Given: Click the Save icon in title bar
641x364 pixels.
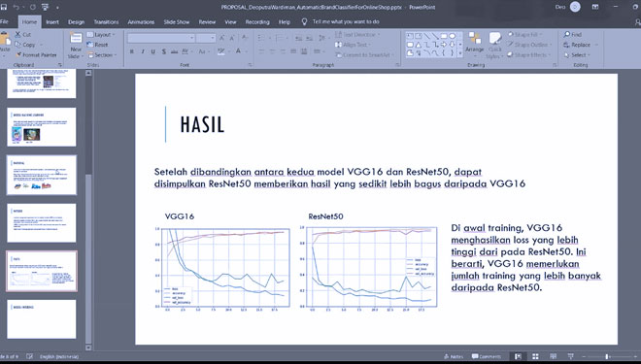Looking at the screenshot, I should [3, 7].
